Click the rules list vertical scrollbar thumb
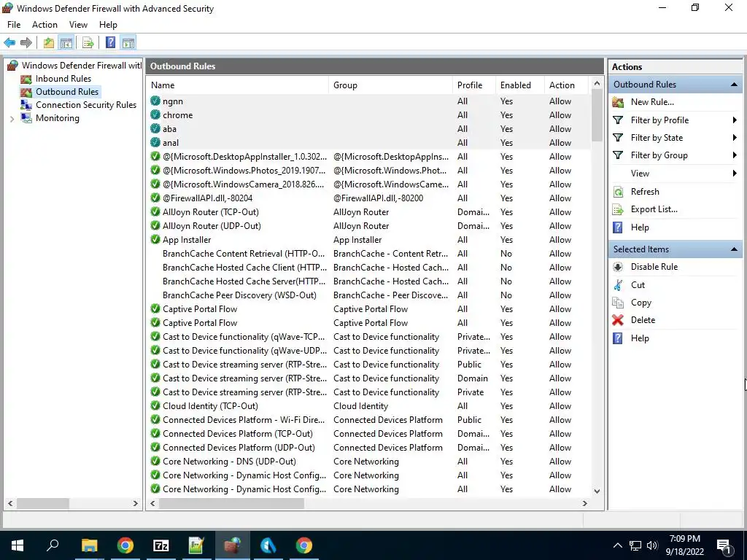 click(x=597, y=115)
